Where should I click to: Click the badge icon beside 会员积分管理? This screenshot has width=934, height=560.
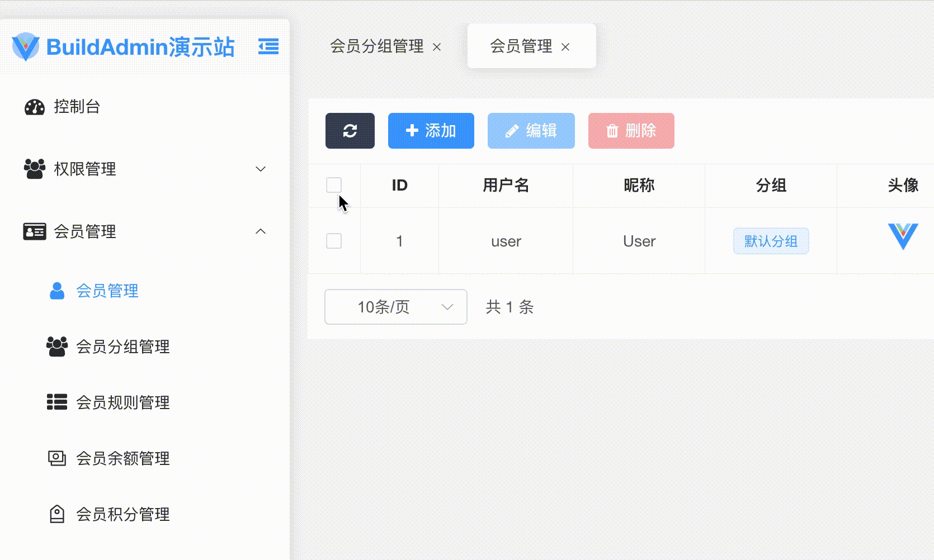[57, 514]
